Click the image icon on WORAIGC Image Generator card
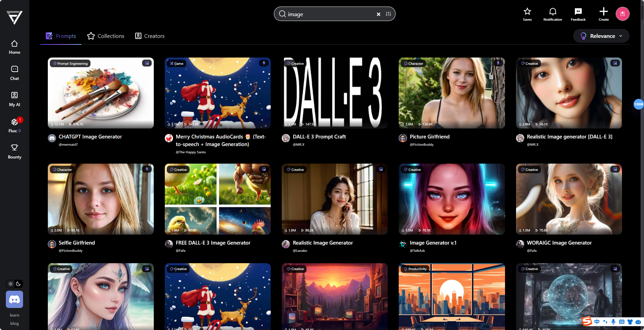 (x=615, y=169)
